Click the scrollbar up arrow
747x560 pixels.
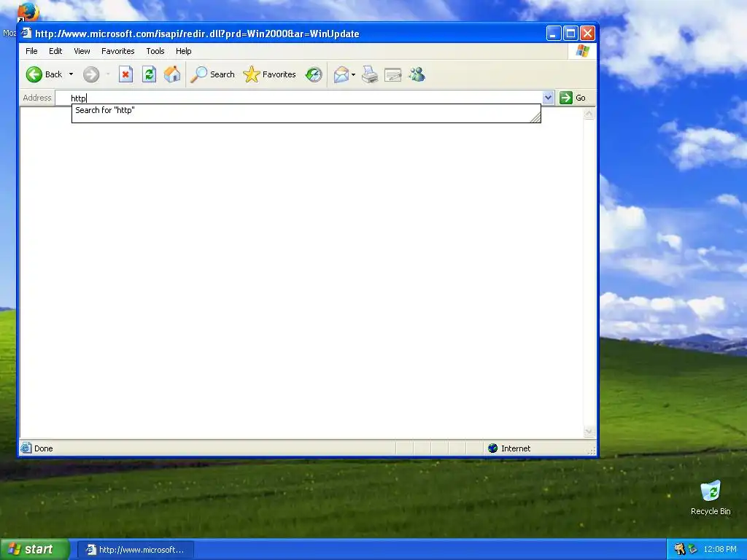[589, 114]
